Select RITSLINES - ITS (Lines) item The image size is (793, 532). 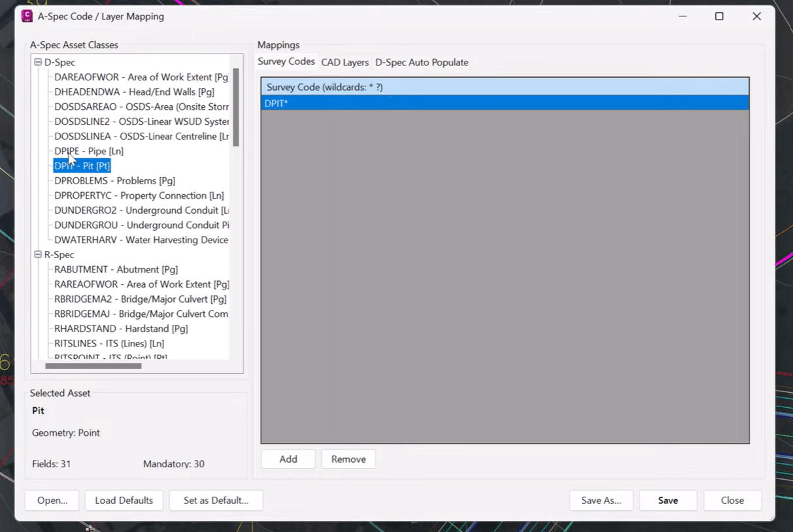109,344
